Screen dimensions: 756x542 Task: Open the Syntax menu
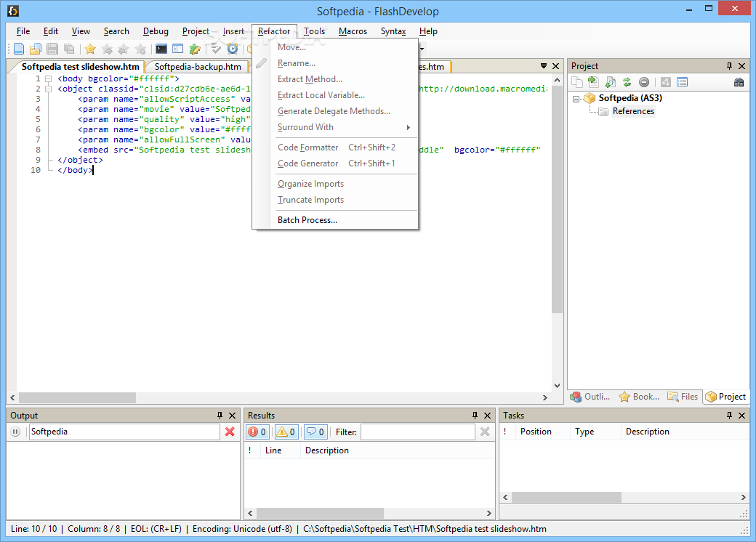pyautogui.click(x=393, y=31)
